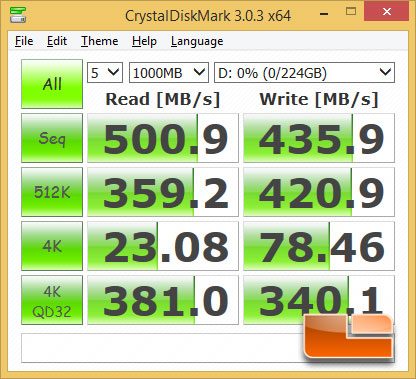Viewport: 416px width, 379px height.
Task: Select the 4K read result 23.08
Action: pos(163,246)
